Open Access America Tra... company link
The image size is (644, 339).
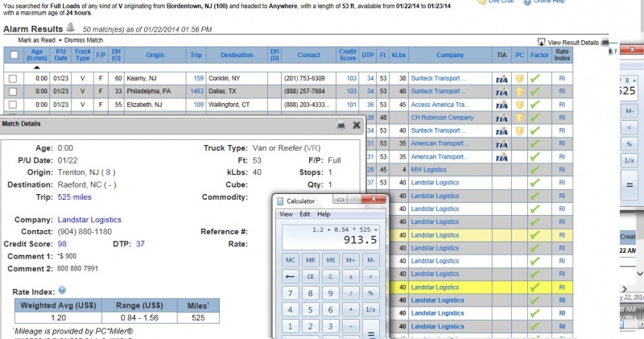tap(440, 105)
